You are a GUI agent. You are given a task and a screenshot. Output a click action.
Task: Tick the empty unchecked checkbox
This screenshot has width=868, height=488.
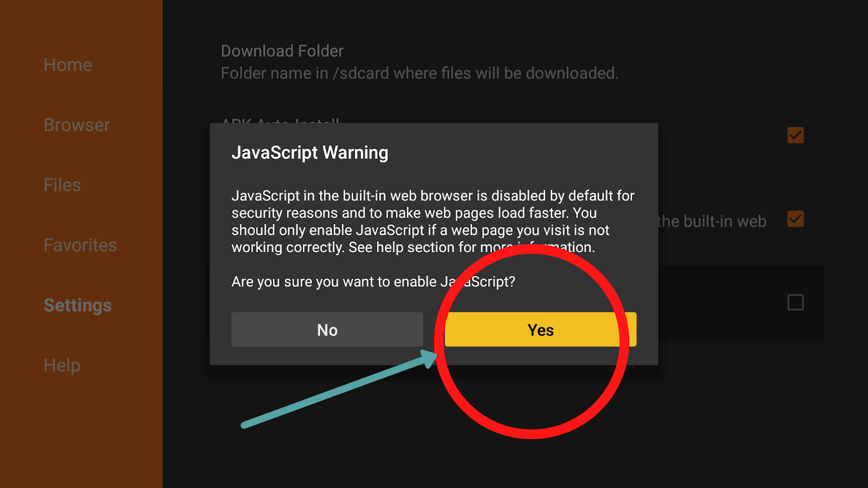click(795, 302)
